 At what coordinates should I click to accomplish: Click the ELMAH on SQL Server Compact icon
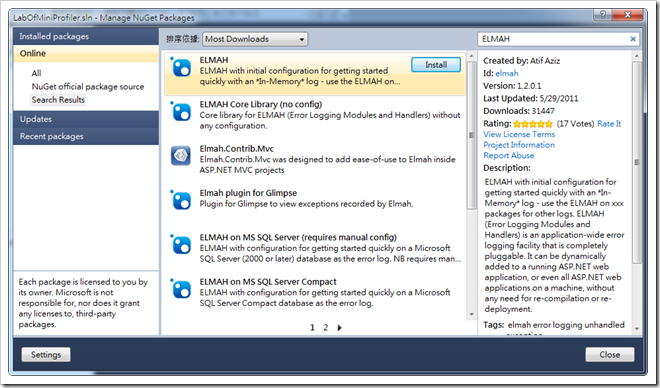181,289
